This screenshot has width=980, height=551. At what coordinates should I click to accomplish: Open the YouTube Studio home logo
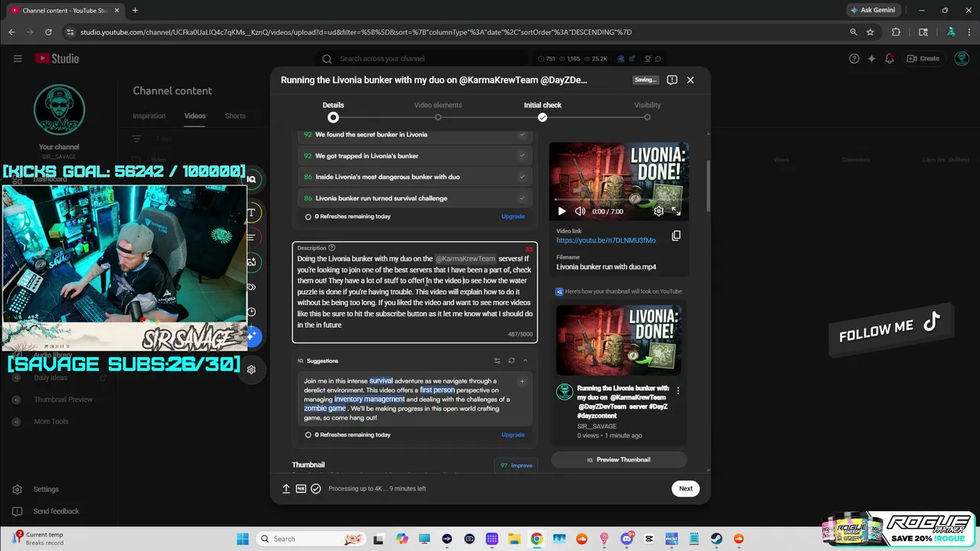[x=57, y=58]
